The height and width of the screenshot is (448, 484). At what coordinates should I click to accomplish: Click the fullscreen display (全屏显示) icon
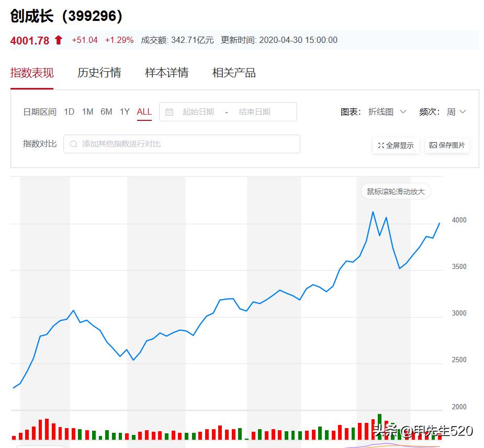point(396,145)
